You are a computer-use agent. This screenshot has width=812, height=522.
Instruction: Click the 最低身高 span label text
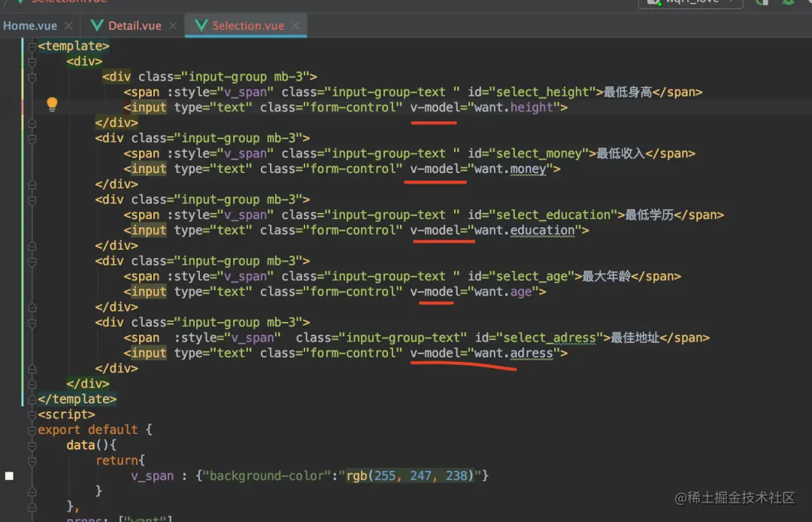[x=628, y=93]
